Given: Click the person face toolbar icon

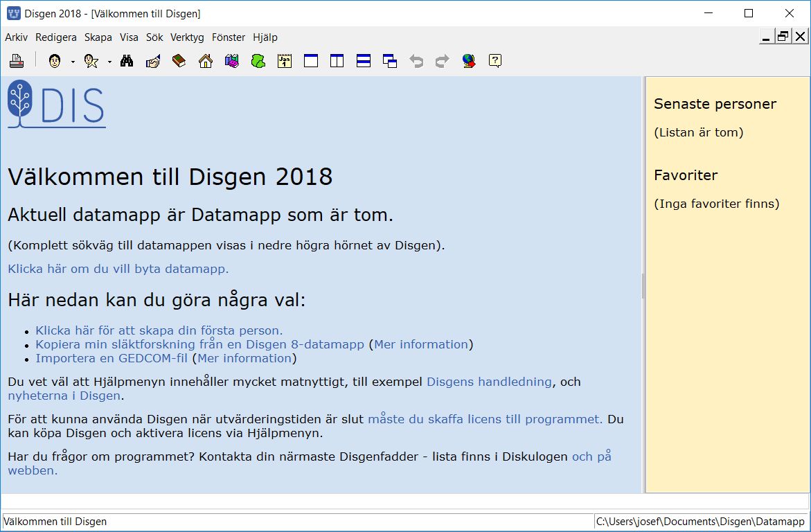Looking at the screenshot, I should tap(54, 61).
